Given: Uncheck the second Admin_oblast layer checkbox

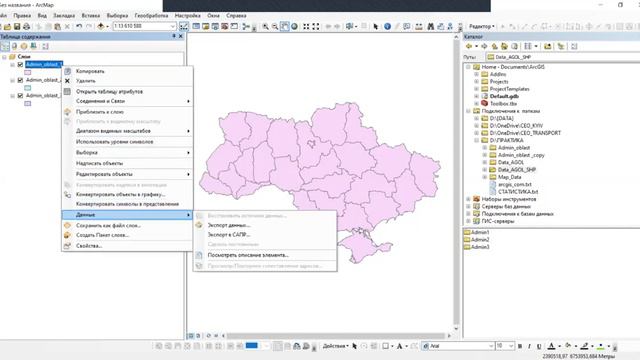Looking at the screenshot, I should coord(20,80).
